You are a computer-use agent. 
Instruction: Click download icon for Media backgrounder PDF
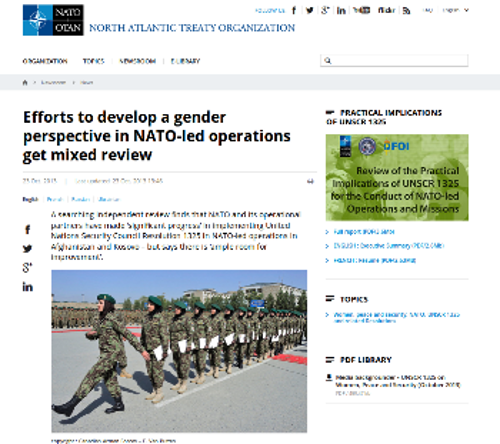pos(329,377)
